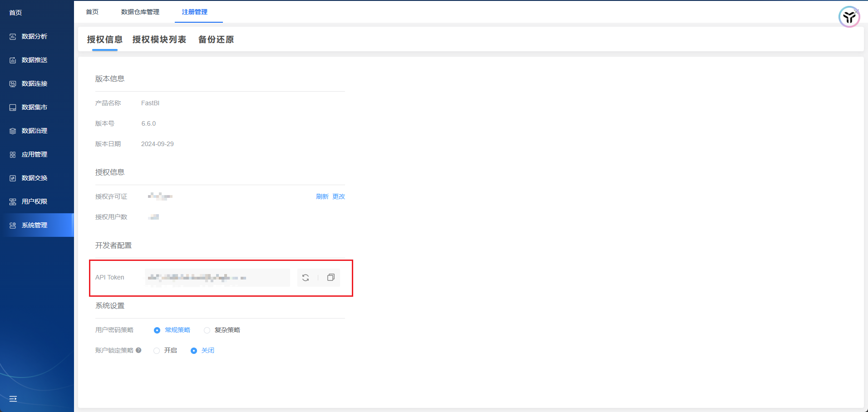Click the 授权许可证 label

pyautogui.click(x=111, y=196)
